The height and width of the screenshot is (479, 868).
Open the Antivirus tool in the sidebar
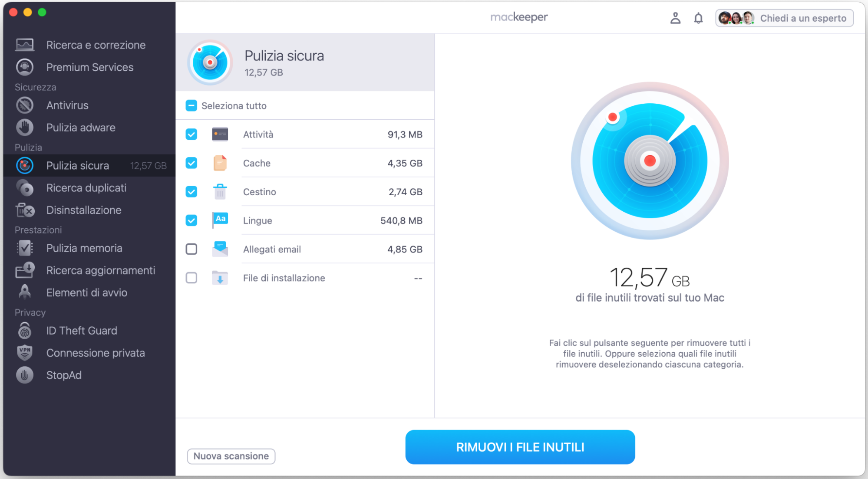[67, 105]
